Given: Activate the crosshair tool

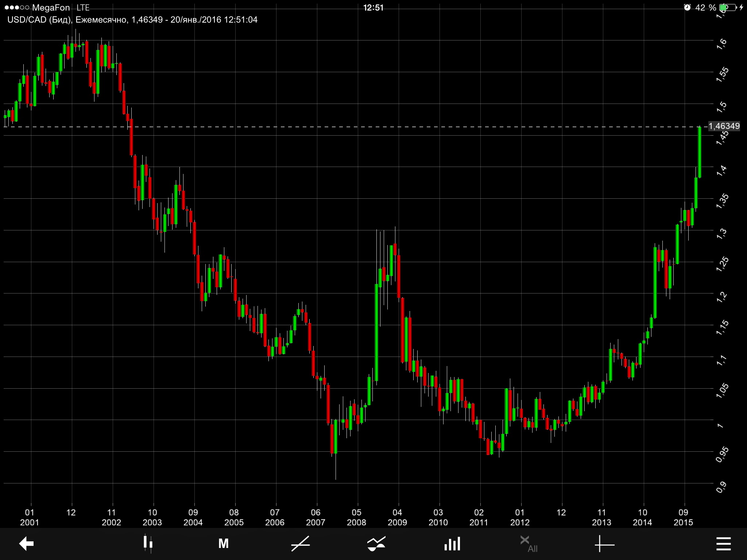Looking at the screenshot, I should pyautogui.click(x=604, y=545).
